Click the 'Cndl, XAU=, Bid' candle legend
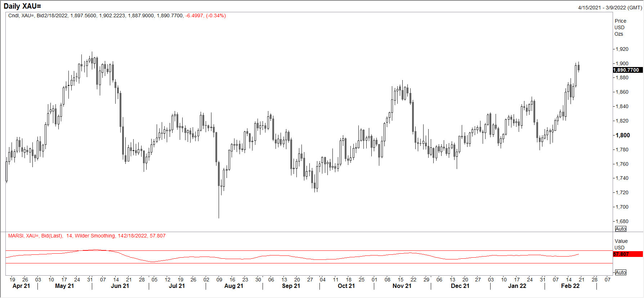 pyautogui.click(x=27, y=15)
